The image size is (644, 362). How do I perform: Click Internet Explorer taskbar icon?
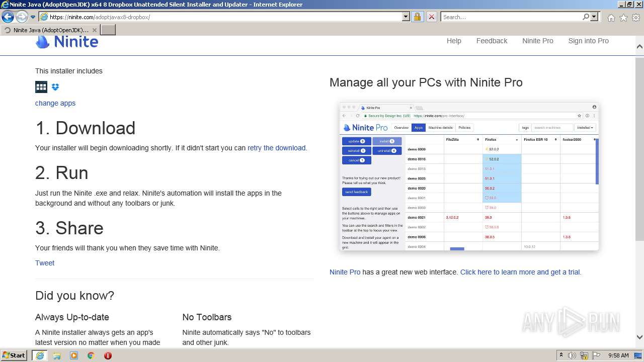40,355
